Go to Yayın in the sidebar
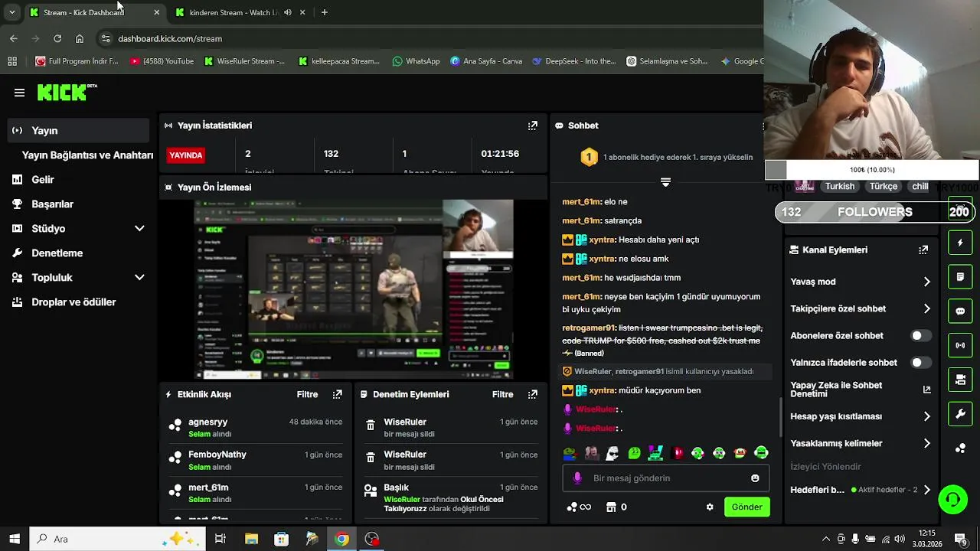This screenshot has height=551, width=980. pos(78,131)
